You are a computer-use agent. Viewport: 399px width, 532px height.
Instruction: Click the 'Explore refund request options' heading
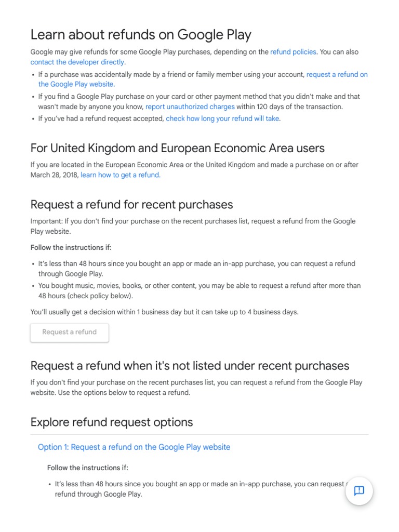pos(112,422)
